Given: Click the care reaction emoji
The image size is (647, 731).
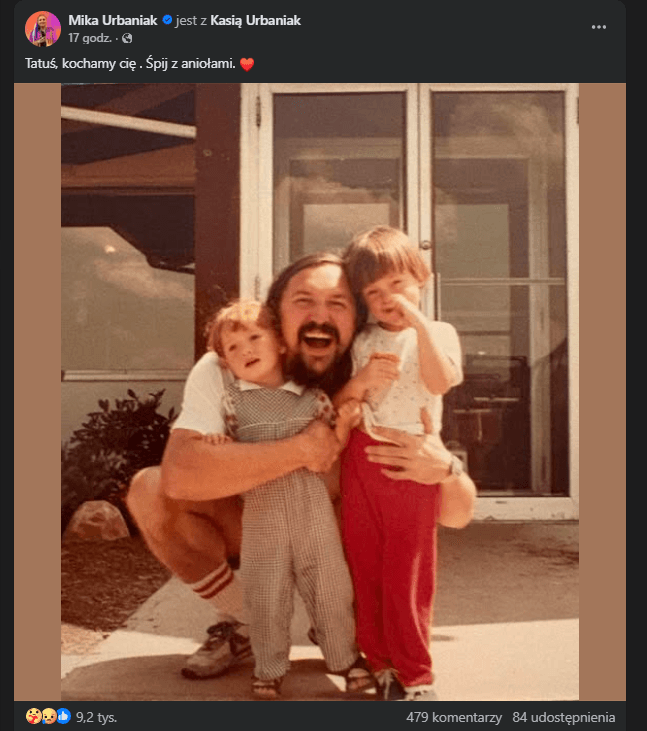Looking at the screenshot, I should click(x=34, y=716).
